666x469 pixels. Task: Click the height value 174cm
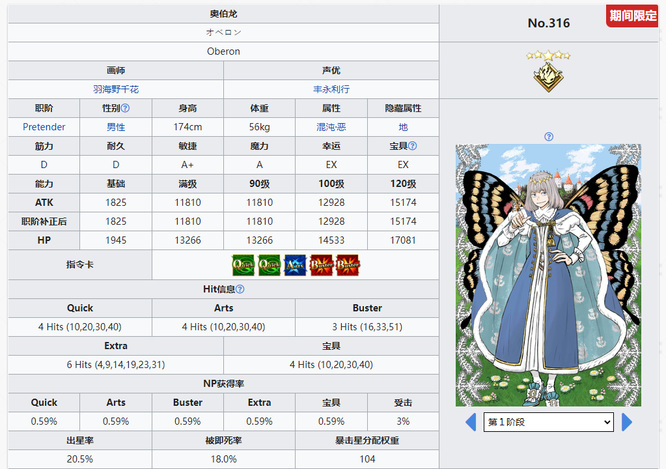coord(188,127)
